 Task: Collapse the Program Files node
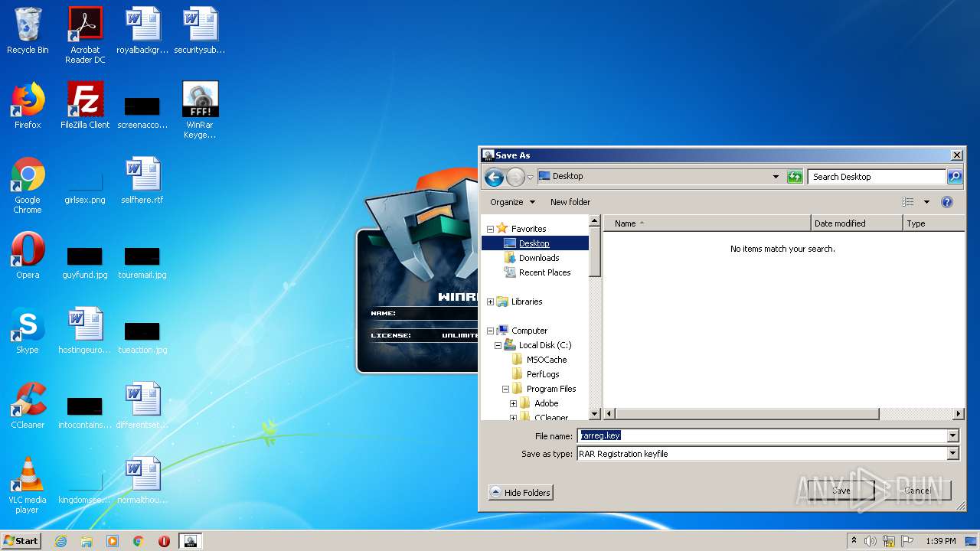pos(505,389)
